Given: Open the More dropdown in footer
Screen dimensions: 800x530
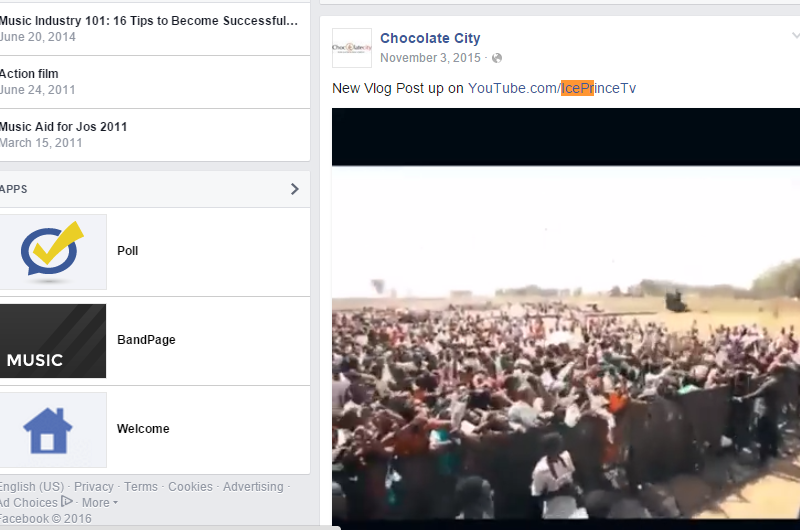Looking at the screenshot, I should click(99, 502).
